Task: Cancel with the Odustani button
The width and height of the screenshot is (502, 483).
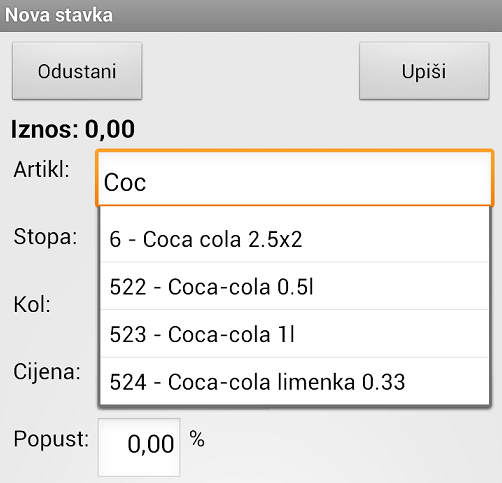Action: tap(77, 71)
